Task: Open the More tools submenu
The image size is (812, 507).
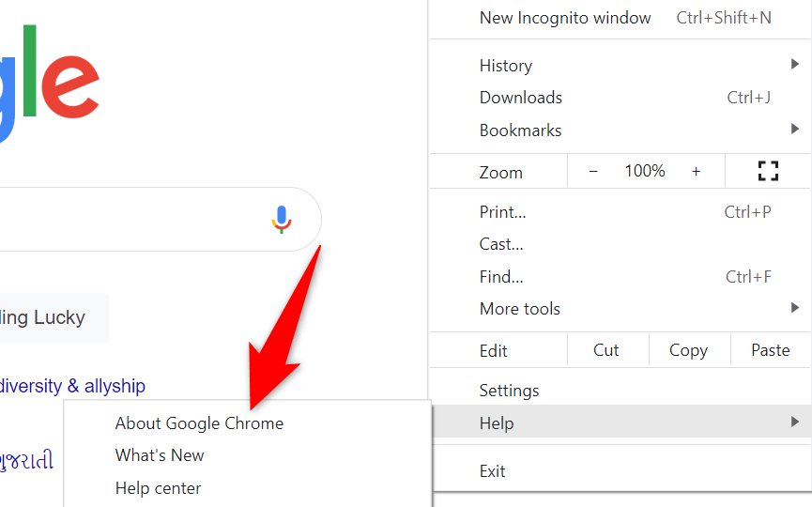Action: point(620,309)
